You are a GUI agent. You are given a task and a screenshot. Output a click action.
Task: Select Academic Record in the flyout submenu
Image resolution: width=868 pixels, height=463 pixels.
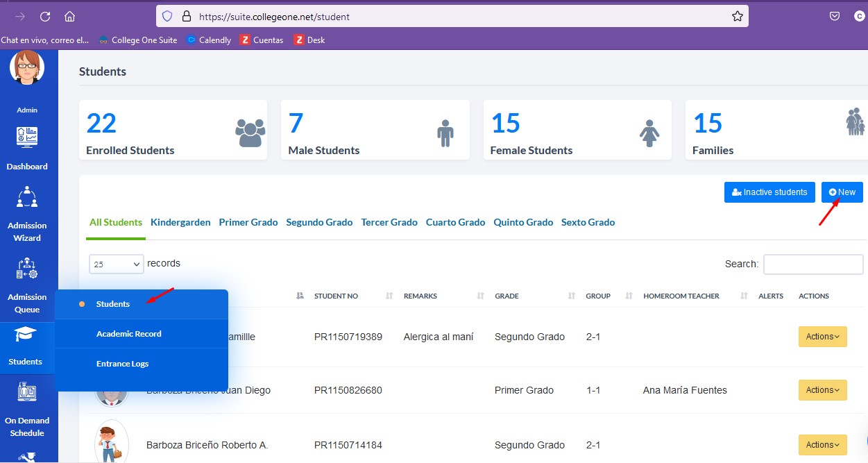129,334
